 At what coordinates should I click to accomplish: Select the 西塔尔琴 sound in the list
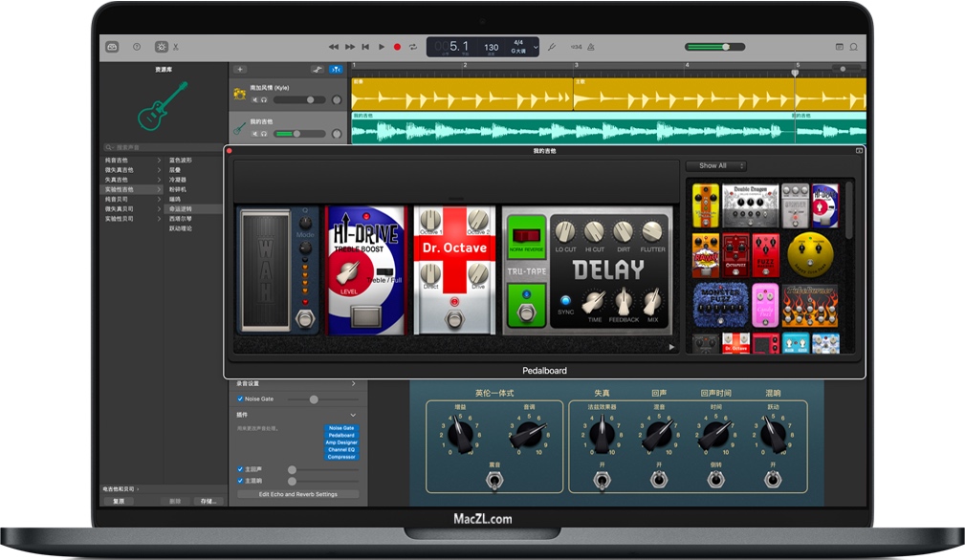pyautogui.click(x=182, y=218)
